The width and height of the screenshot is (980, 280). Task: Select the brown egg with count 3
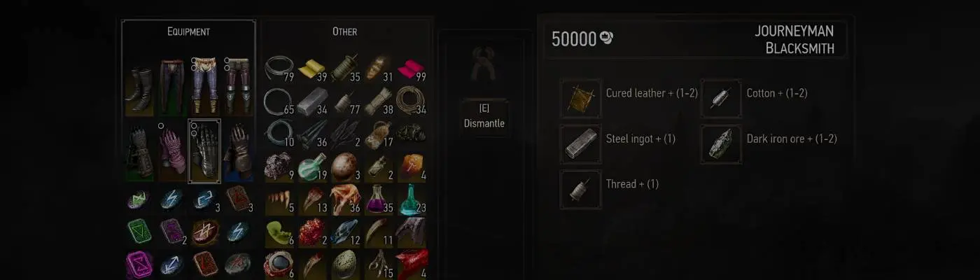point(345,167)
